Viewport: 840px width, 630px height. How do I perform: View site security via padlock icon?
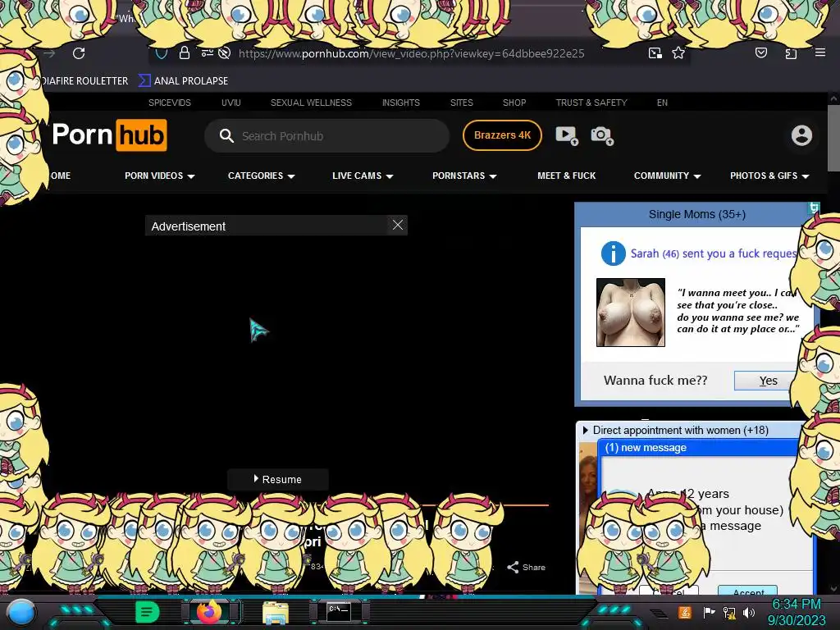click(185, 52)
